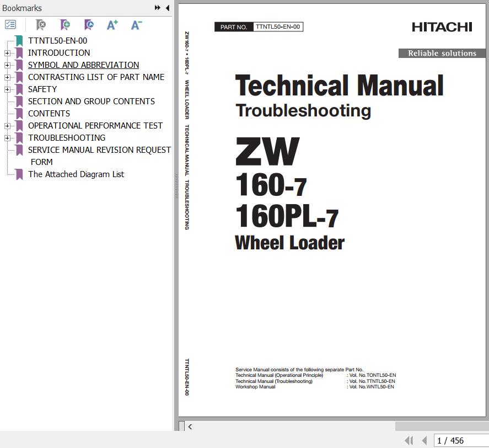The image size is (489, 448).
Task: Open The Attached Diagram List bookmark
Action: point(76,174)
